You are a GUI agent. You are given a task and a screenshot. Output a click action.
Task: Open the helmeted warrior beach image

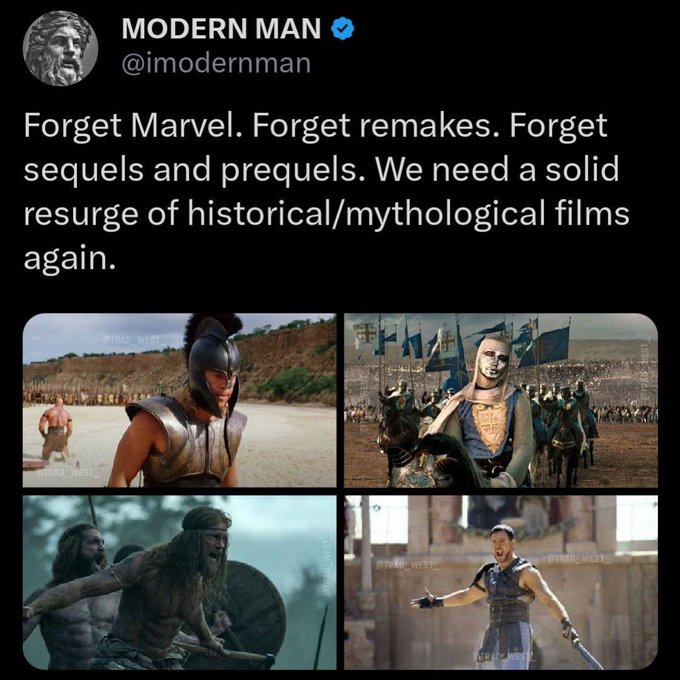click(x=180, y=400)
